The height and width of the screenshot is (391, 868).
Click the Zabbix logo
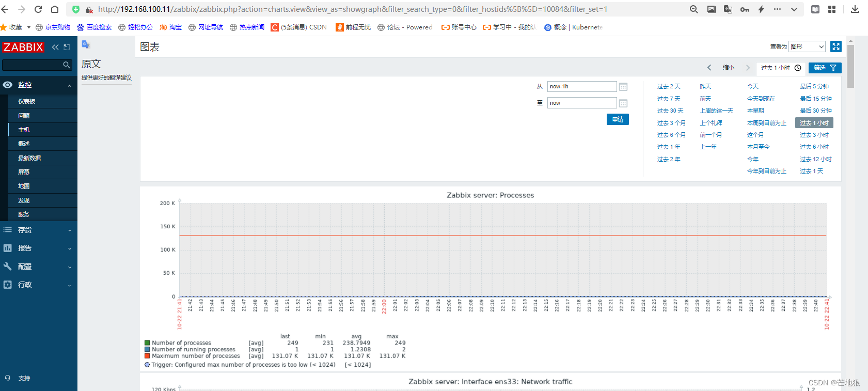point(23,47)
